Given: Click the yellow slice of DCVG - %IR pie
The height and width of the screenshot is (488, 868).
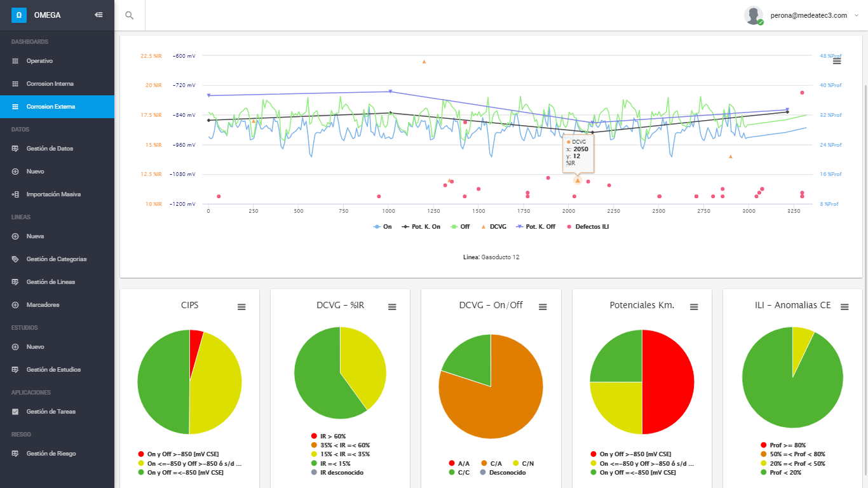Looking at the screenshot, I should pos(365,365).
